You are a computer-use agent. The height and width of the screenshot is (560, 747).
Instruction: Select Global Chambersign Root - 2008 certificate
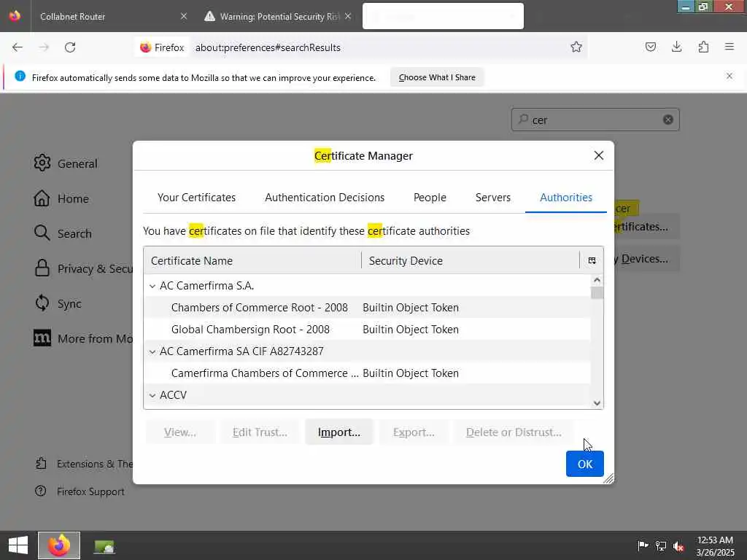(x=367, y=330)
